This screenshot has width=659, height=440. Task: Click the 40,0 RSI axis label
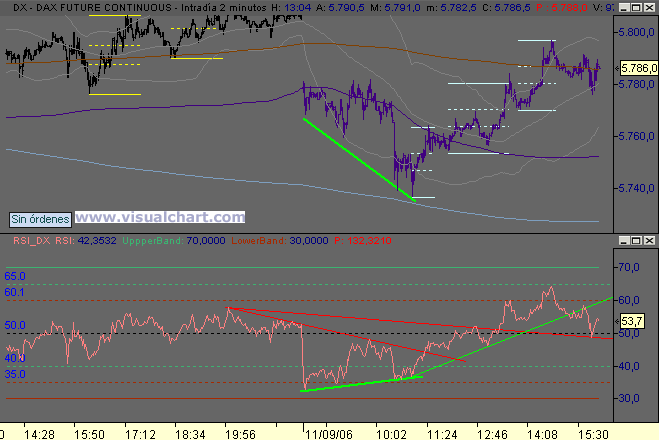[629, 366]
